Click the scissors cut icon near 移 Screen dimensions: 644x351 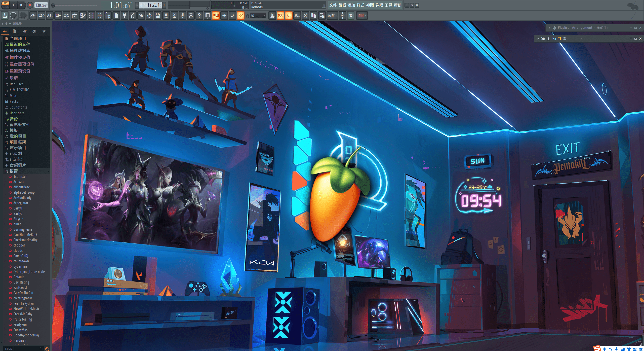[305, 16]
